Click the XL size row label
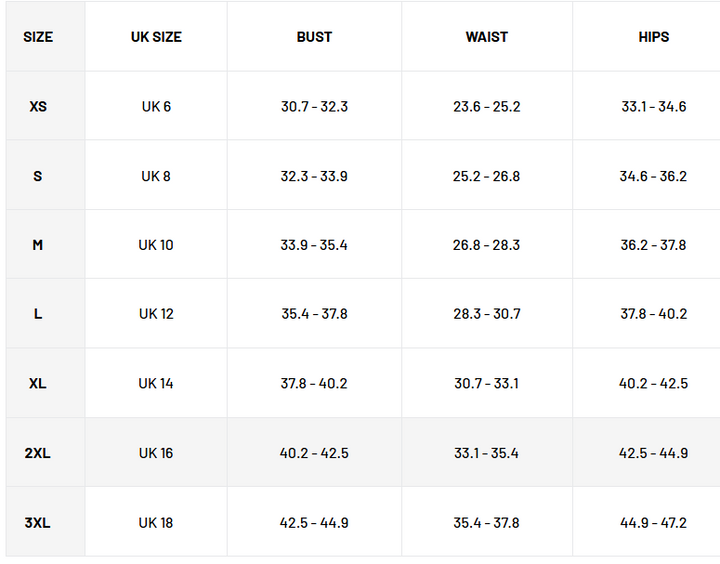Screen dimensions: 720x564 [38, 383]
